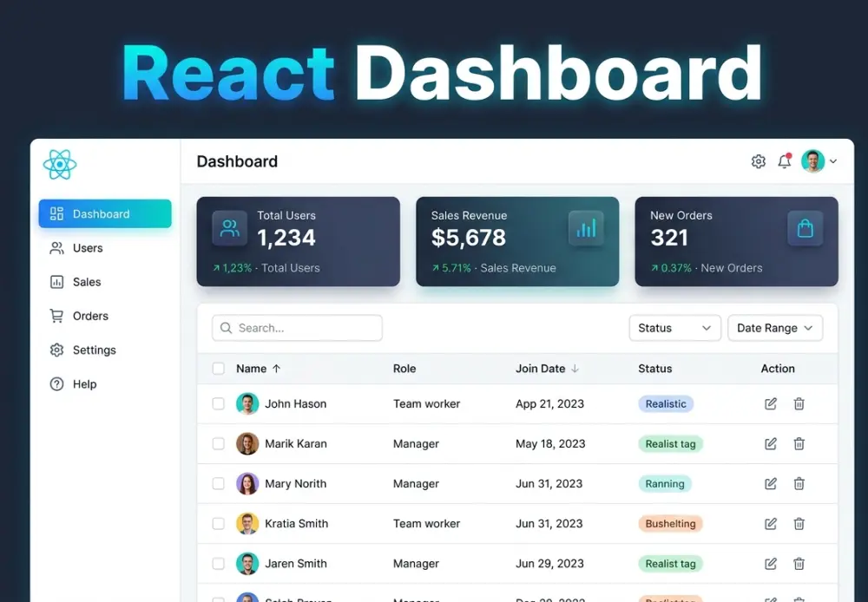The image size is (868, 602).
Task: Click the 5.71% Sales Revenue growth text
Action: pyautogui.click(x=494, y=268)
